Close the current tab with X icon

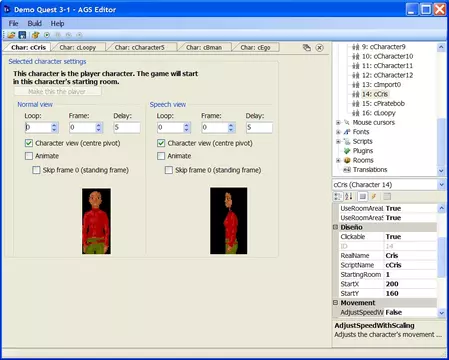point(319,48)
